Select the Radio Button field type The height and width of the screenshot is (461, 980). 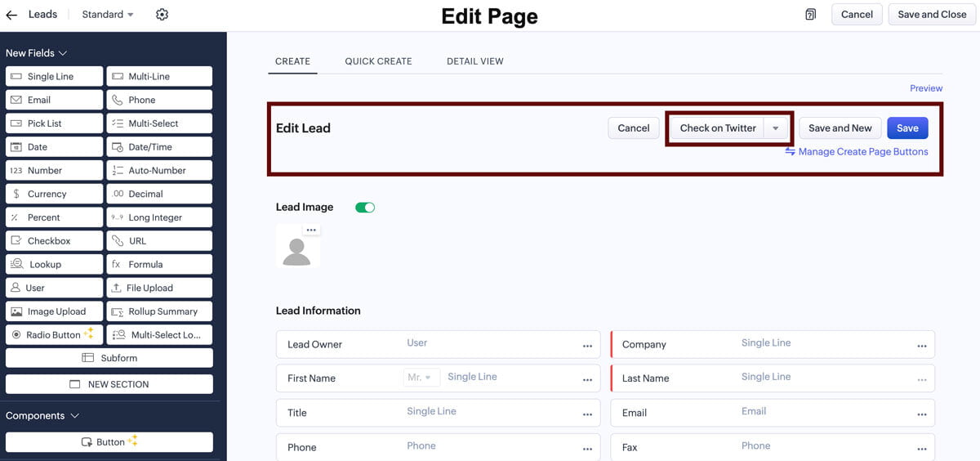55,335
